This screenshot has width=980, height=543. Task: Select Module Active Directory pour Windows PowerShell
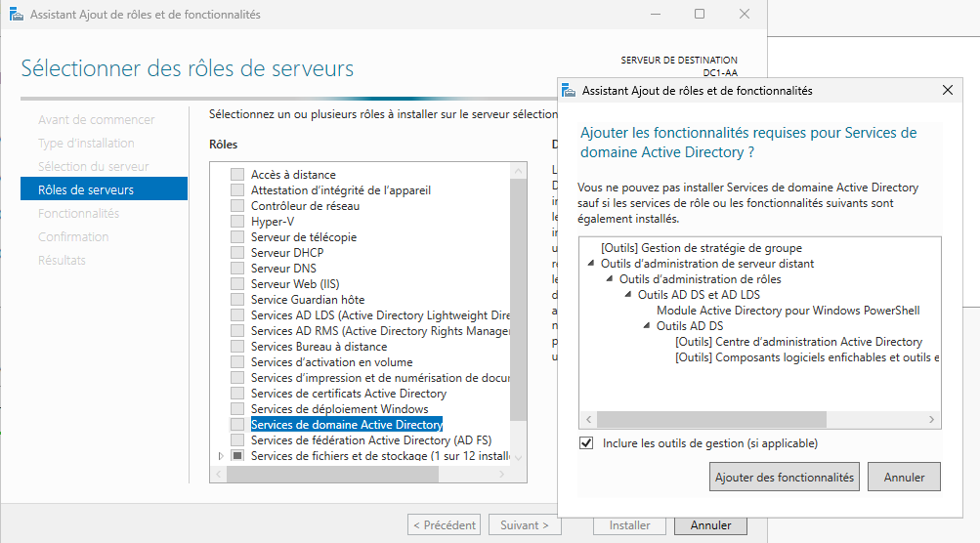point(788,311)
